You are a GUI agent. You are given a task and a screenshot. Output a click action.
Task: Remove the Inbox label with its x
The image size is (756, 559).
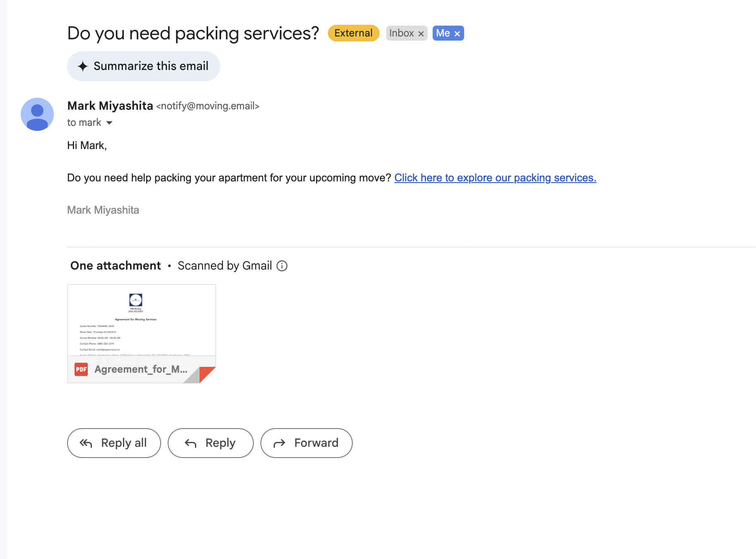coord(421,34)
